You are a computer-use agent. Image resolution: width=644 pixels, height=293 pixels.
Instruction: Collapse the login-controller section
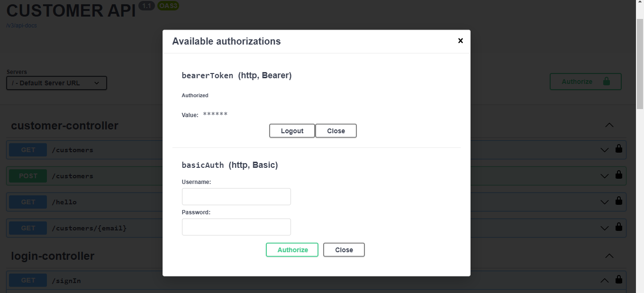point(609,256)
